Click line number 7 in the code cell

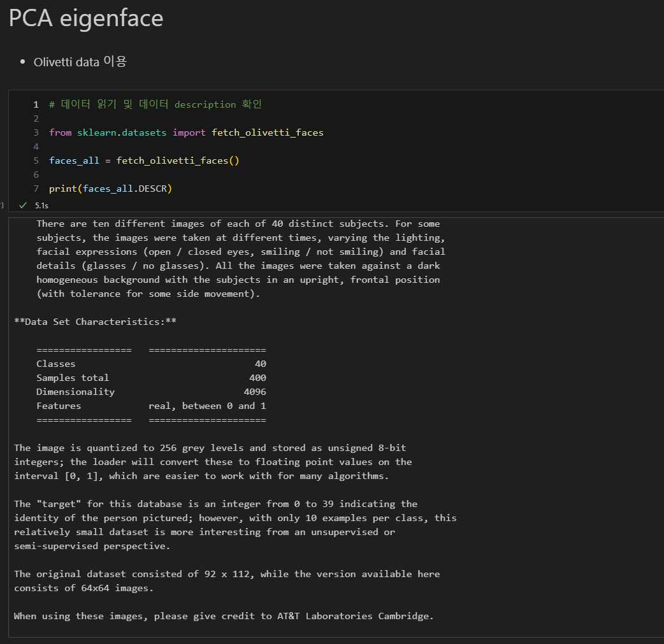[36, 189]
